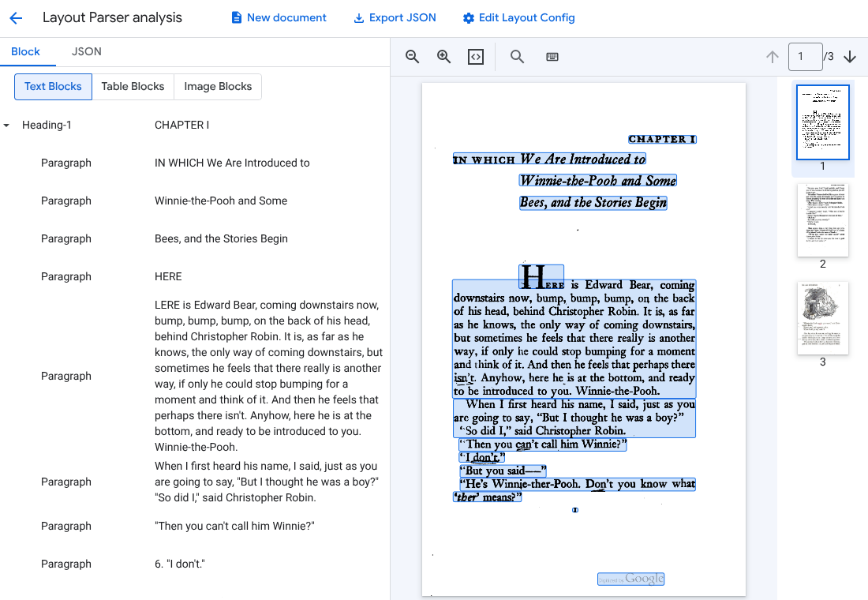Select the page 3 thumbnail

(x=822, y=317)
